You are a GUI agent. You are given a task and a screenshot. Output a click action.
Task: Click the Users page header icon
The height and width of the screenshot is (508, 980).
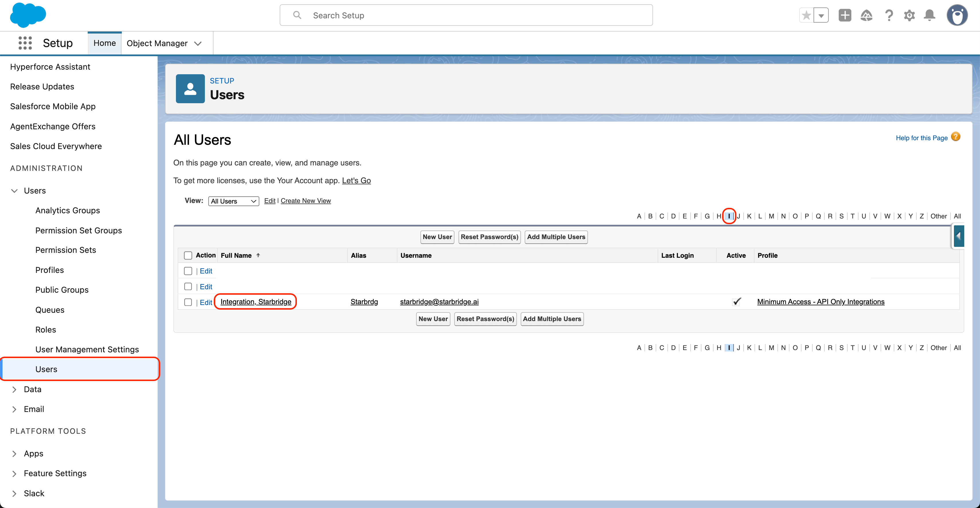190,89
